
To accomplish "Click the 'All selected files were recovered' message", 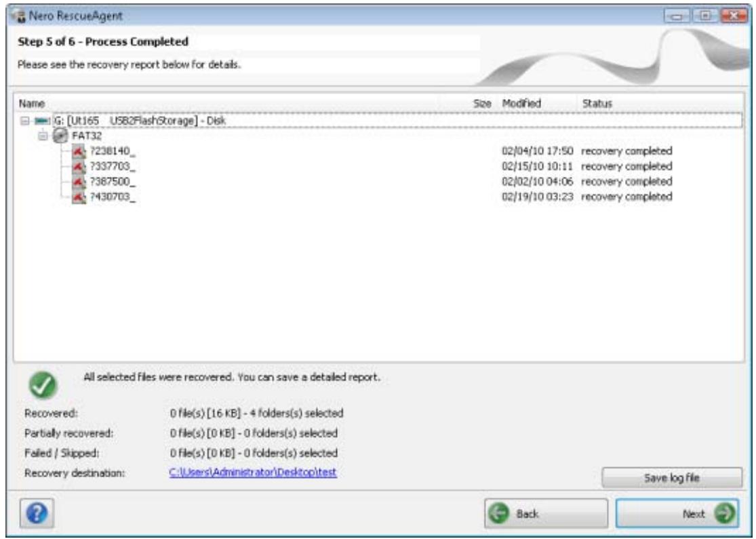I will [x=232, y=377].
